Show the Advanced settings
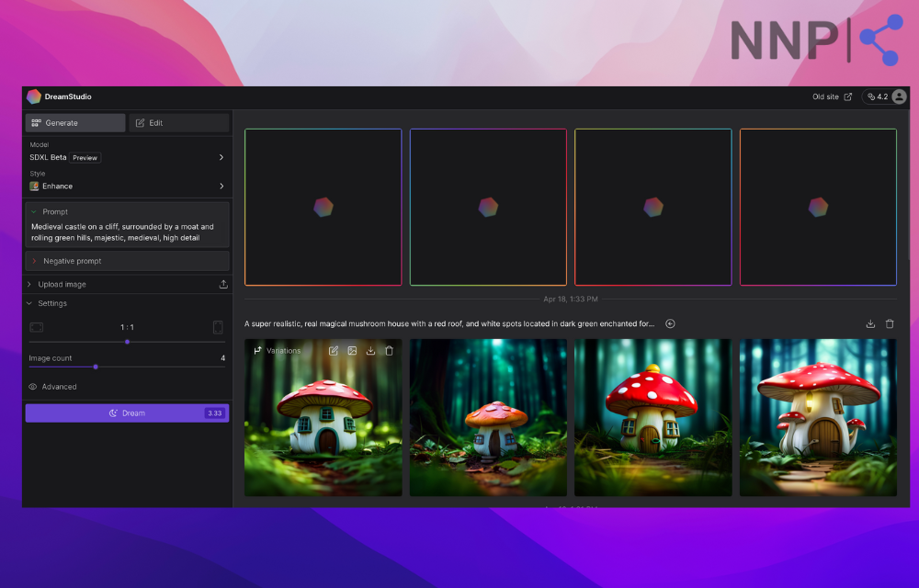The image size is (919, 588). coord(52,387)
